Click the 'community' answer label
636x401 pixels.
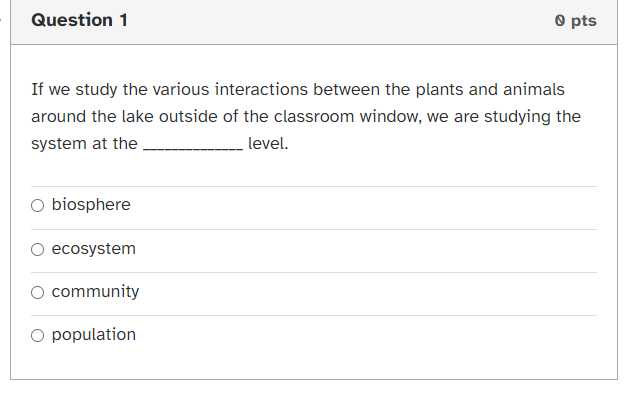pyautogui.click(x=95, y=292)
